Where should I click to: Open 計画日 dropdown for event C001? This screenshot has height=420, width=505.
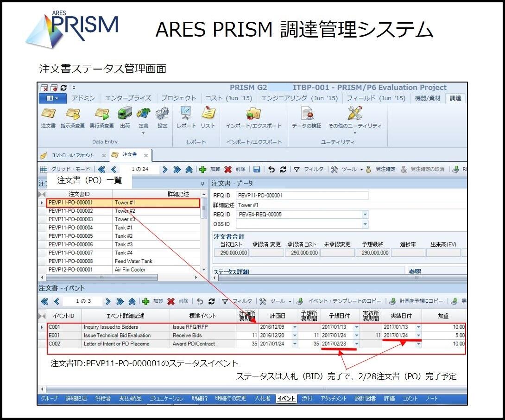click(x=295, y=327)
